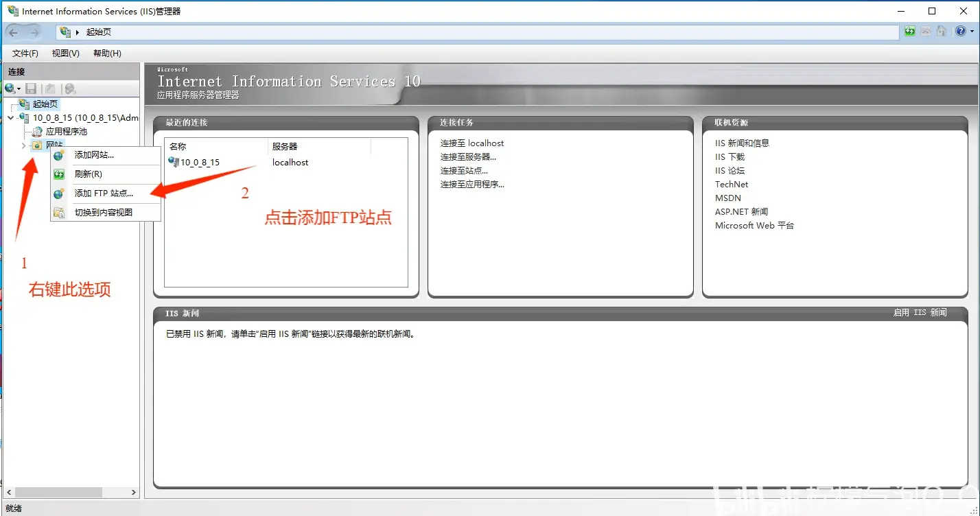
Task: Open the dropdown arrow next to Help icon
Action: pyautogui.click(x=970, y=32)
